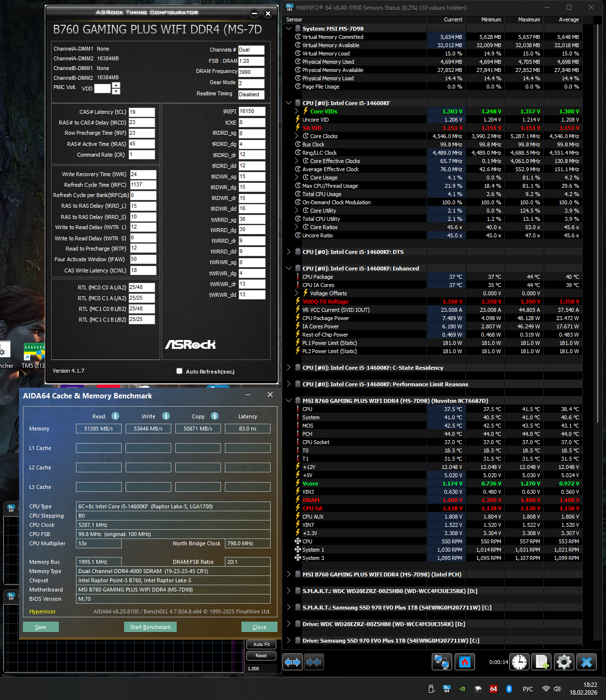Expand the Core VIDs row
The image size is (606, 700).
pyautogui.click(x=296, y=111)
